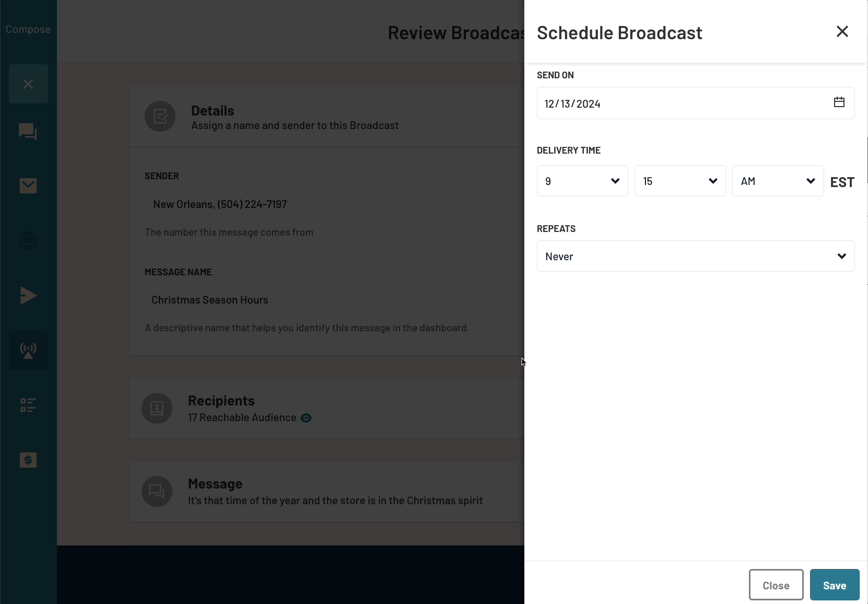Save the scheduled broadcast
Image resolution: width=868 pixels, height=604 pixels.
click(834, 585)
